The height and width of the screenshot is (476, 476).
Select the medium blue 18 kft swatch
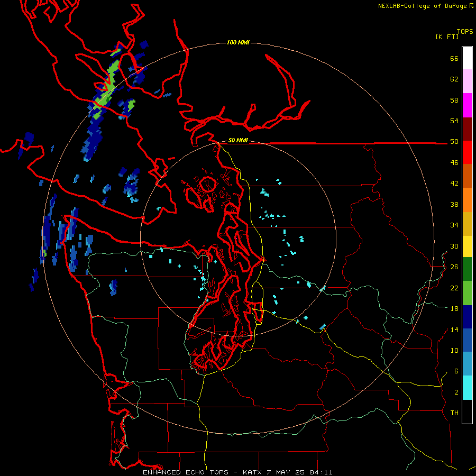tap(467, 340)
